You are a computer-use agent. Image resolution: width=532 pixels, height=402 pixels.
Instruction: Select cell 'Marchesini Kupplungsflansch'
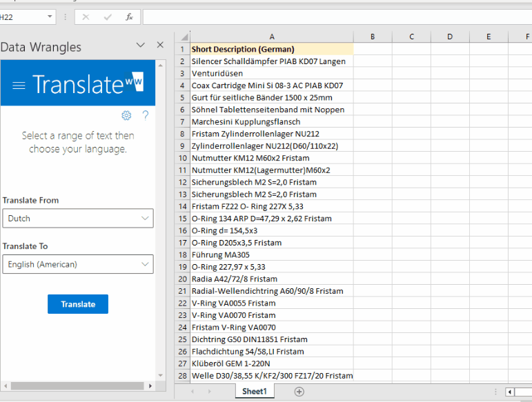(x=272, y=121)
